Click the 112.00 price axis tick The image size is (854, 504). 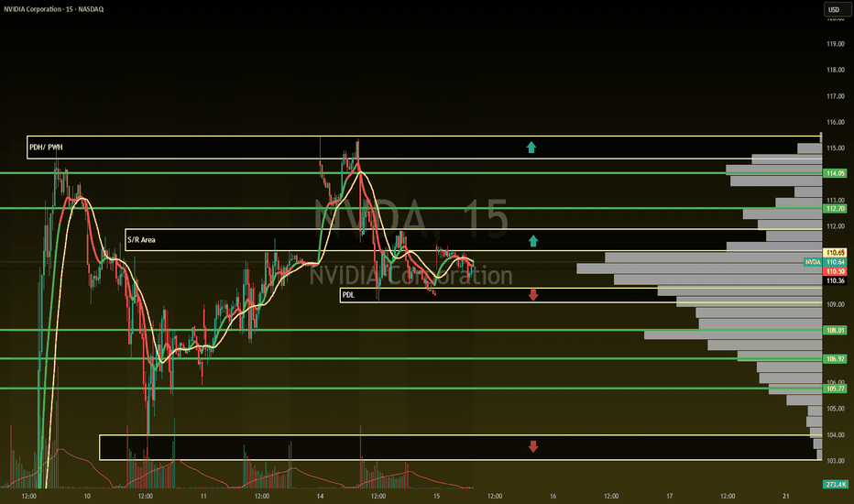tap(836, 226)
